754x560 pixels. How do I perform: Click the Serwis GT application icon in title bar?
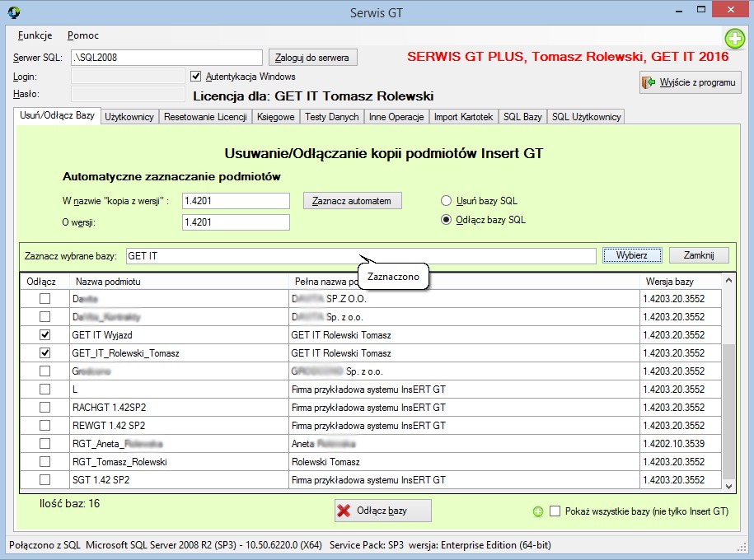click(13, 12)
